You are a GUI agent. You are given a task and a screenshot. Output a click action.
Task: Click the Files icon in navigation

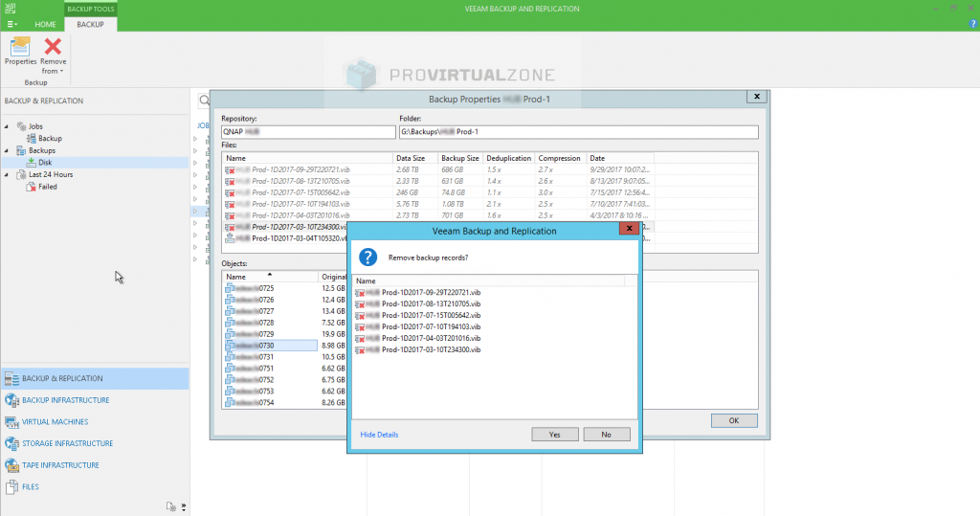[x=11, y=486]
